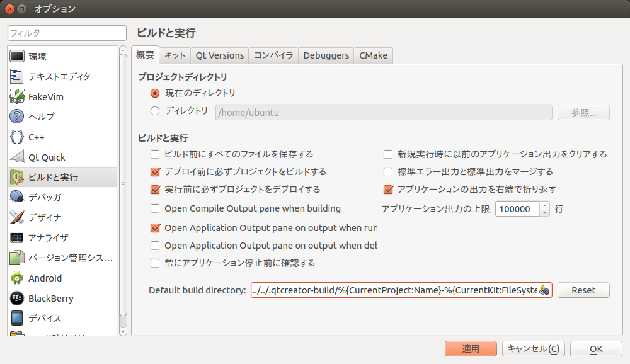Switch to the Qt Versions tab

tap(219, 55)
